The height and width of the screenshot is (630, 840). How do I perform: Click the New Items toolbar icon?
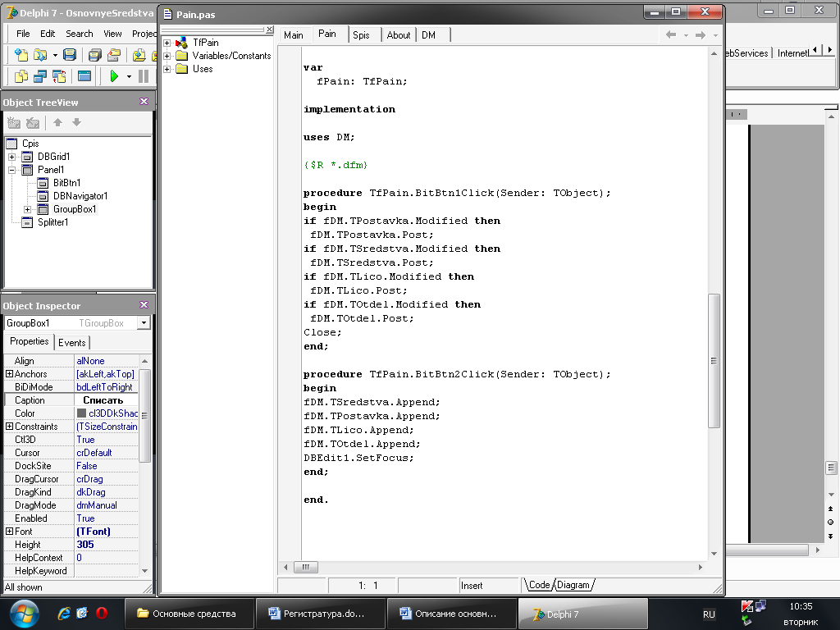(21, 55)
